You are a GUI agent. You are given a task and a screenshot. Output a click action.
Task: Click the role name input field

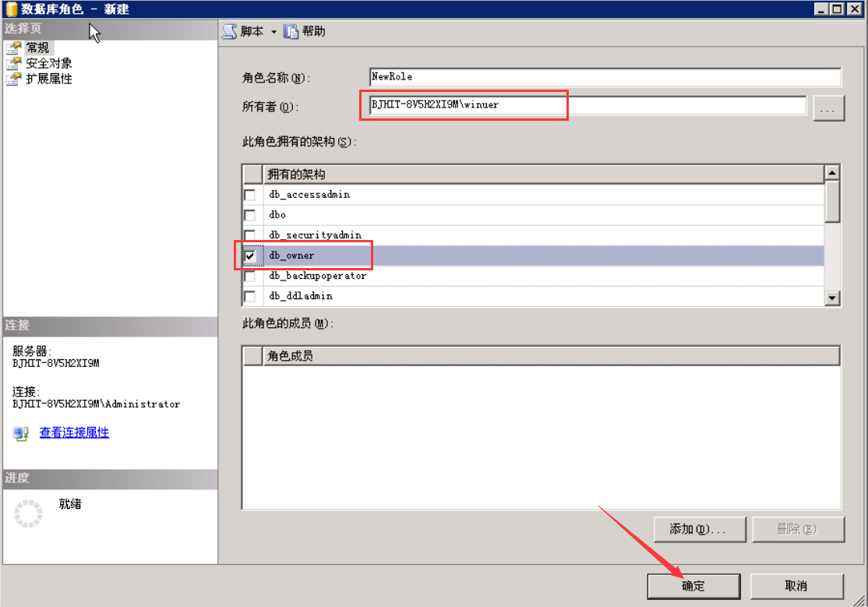pyautogui.click(x=605, y=77)
